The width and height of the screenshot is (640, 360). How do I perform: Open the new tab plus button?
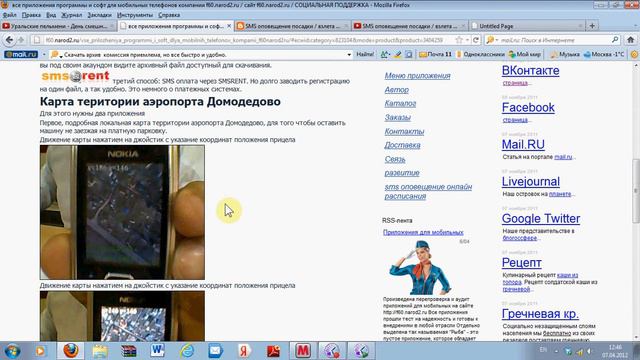[592, 26]
